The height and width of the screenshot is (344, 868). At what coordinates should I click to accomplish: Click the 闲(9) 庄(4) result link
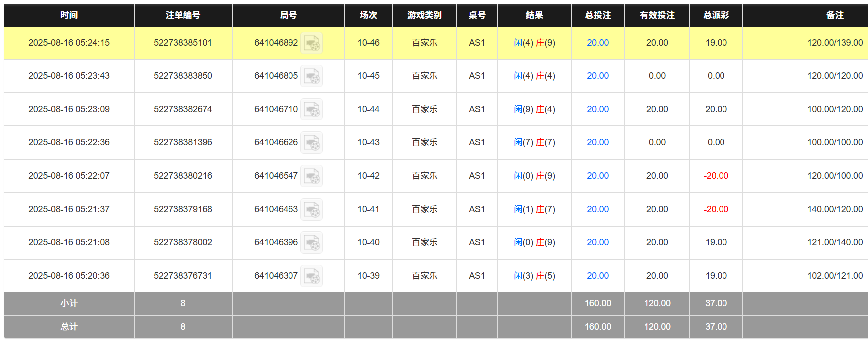[x=534, y=109]
